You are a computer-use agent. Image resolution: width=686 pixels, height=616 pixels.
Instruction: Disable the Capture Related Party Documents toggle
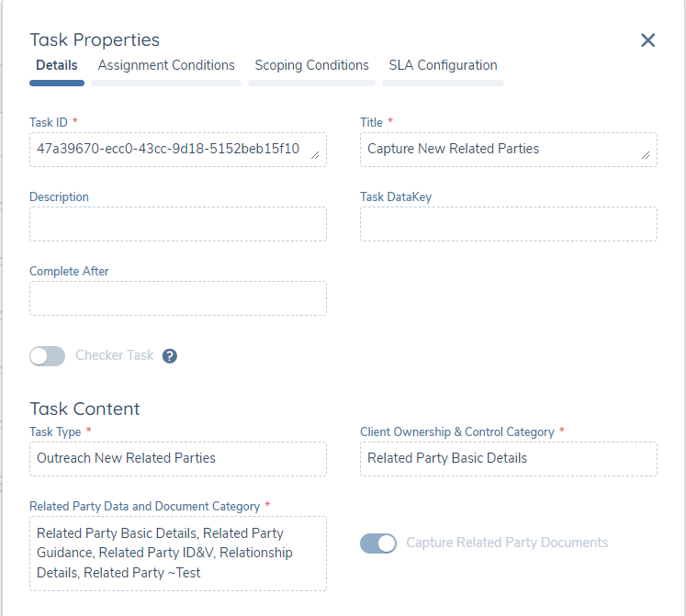coord(377,543)
